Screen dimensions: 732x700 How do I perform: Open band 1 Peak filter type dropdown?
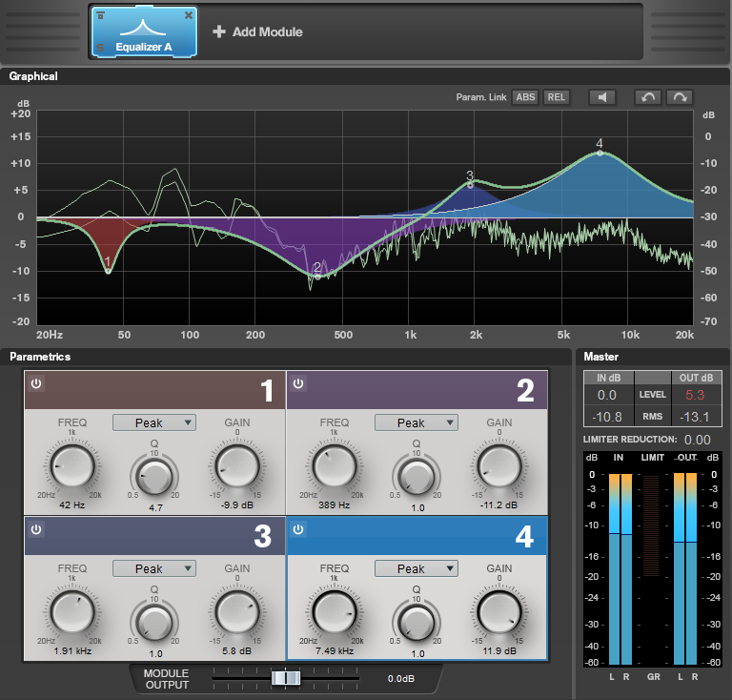tap(154, 422)
